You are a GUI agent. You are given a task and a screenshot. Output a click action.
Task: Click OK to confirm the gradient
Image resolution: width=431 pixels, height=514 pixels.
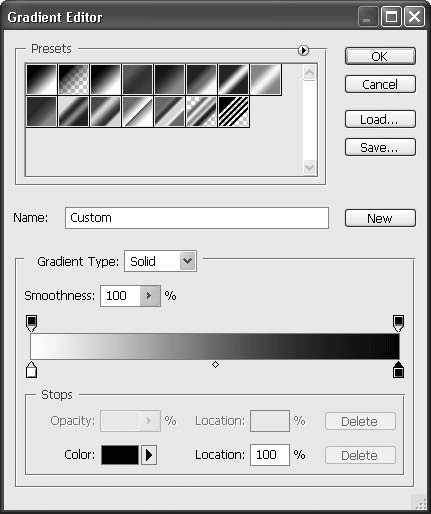pos(380,56)
